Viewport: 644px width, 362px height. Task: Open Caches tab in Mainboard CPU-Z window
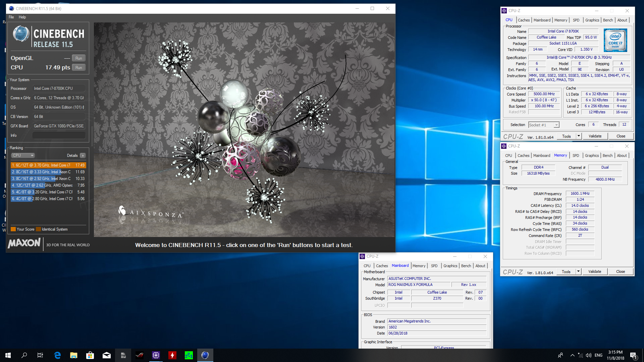point(382,266)
